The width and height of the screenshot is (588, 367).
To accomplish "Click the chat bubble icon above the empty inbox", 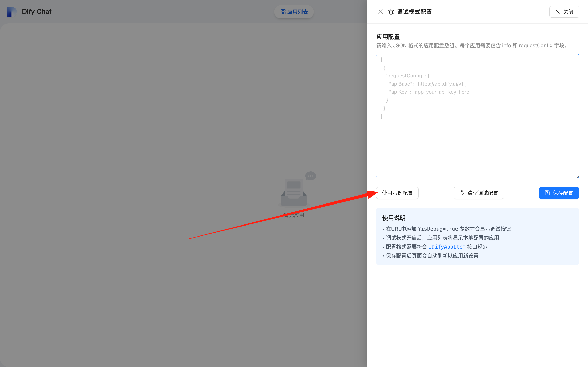I will [310, 176].
